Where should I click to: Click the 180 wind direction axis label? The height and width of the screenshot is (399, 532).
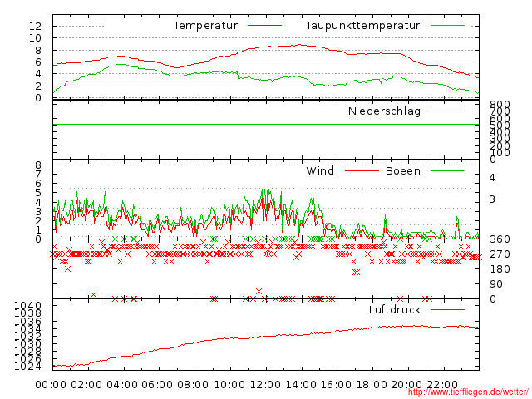tap(500, 269)
